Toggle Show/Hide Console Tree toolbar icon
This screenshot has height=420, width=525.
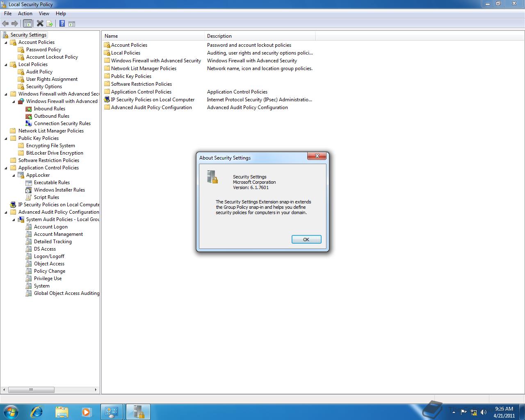pos(27,24)
